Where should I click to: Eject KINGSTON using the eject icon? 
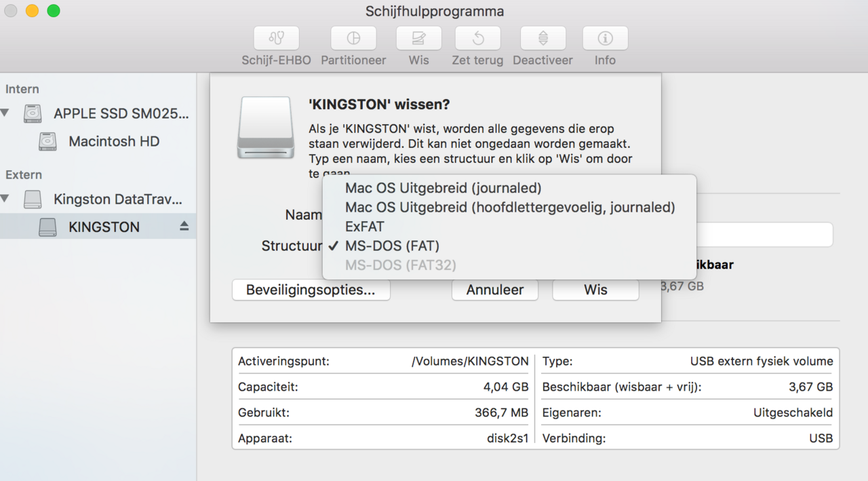coord(184,227)
